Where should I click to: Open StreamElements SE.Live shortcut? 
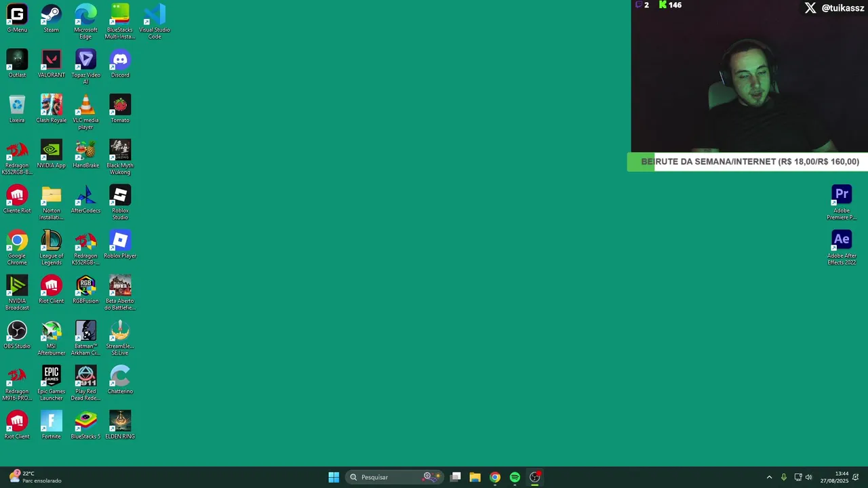pyautogui.click(x=120, y=338)
